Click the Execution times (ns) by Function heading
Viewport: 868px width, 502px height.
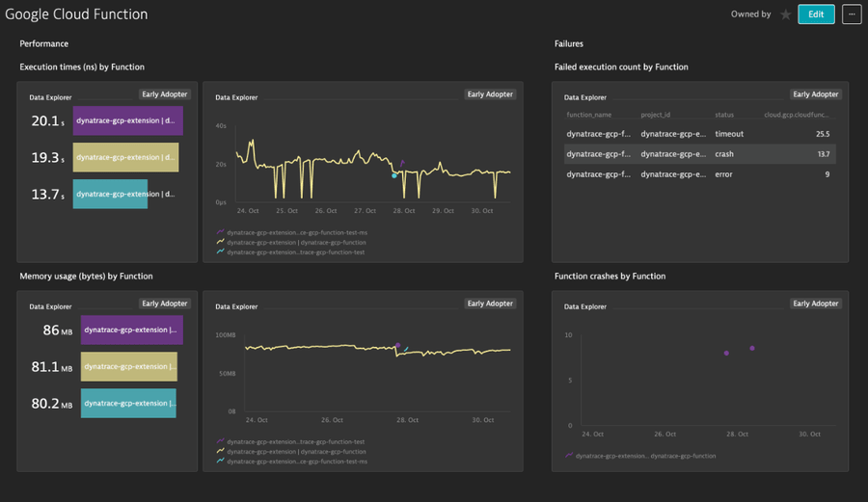pyautogui.click(x=82, y=66)
